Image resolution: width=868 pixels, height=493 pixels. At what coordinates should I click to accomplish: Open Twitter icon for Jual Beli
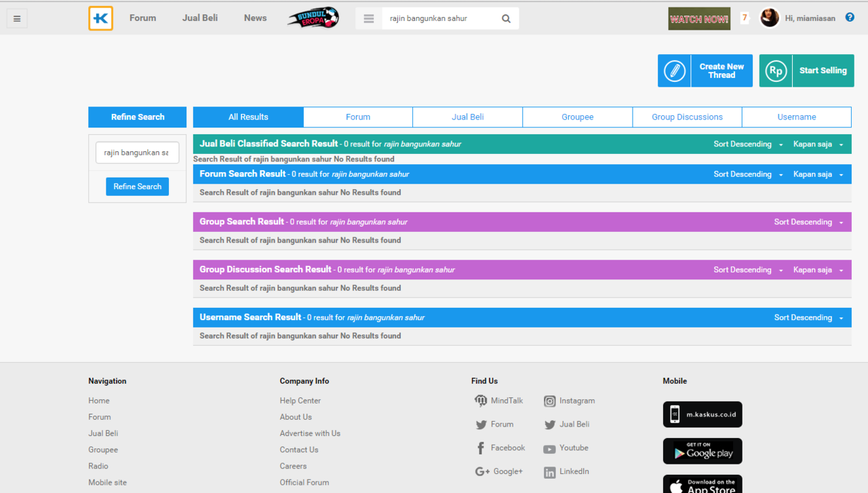point(550,425)
